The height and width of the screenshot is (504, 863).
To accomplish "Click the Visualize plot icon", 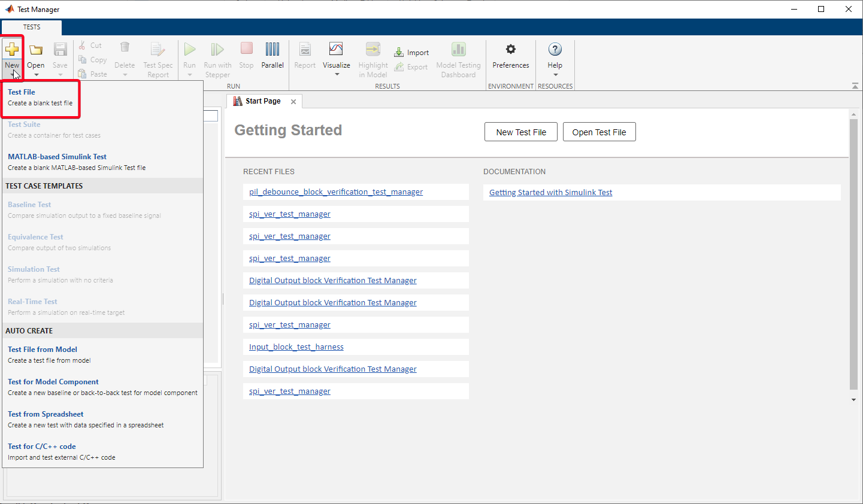I will point(336,49).
